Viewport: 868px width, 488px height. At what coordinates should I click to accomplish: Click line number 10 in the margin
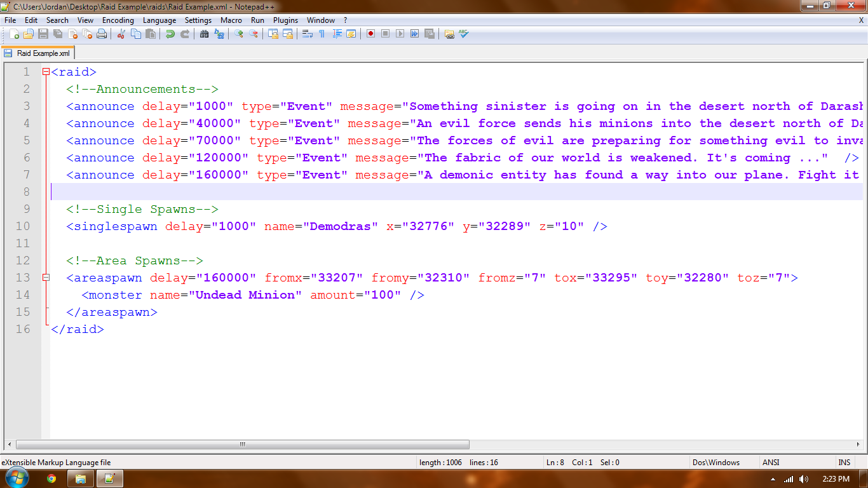click(x=22, y=226)
